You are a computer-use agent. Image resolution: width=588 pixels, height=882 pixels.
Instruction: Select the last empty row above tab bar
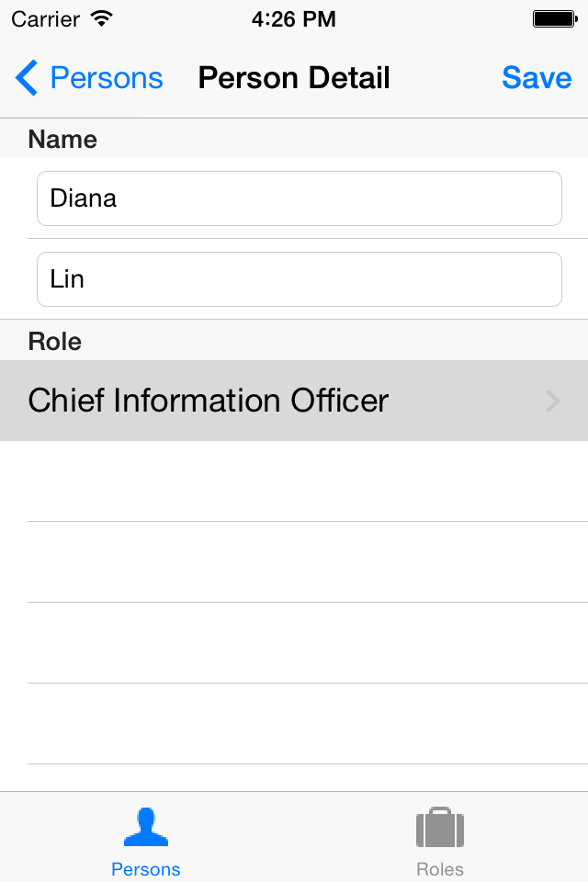(x=294, y=778)
